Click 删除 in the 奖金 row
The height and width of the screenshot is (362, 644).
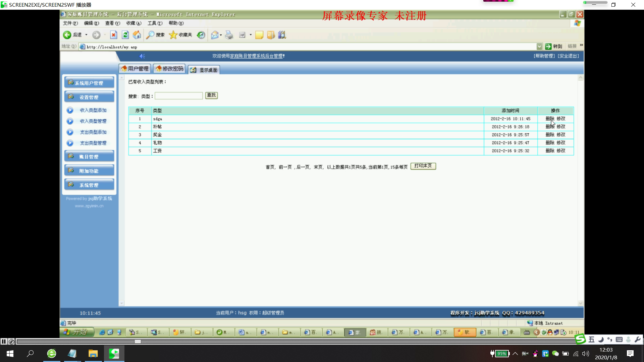(550, 135)
